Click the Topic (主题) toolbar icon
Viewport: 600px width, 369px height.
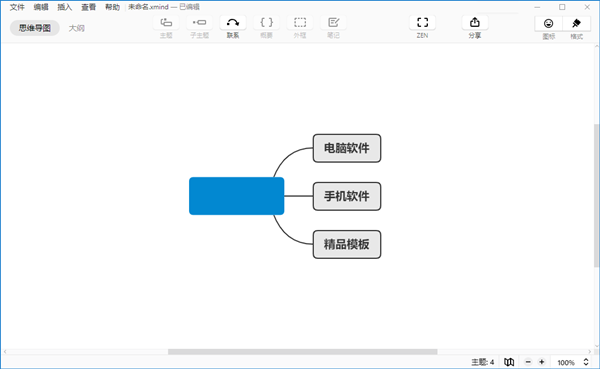[166, 23]
